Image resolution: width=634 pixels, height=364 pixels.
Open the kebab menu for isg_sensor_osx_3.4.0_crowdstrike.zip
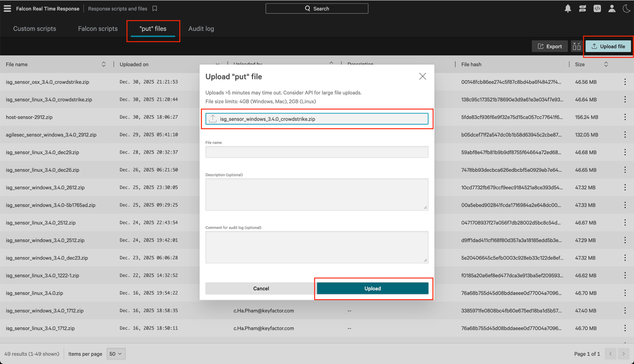625,82
